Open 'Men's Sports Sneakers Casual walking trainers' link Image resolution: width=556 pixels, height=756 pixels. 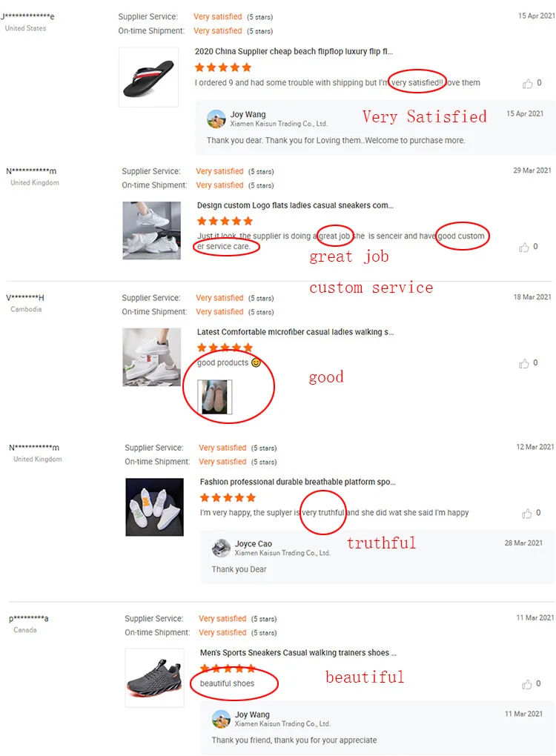pyautogui.click(x=298, y=652)
